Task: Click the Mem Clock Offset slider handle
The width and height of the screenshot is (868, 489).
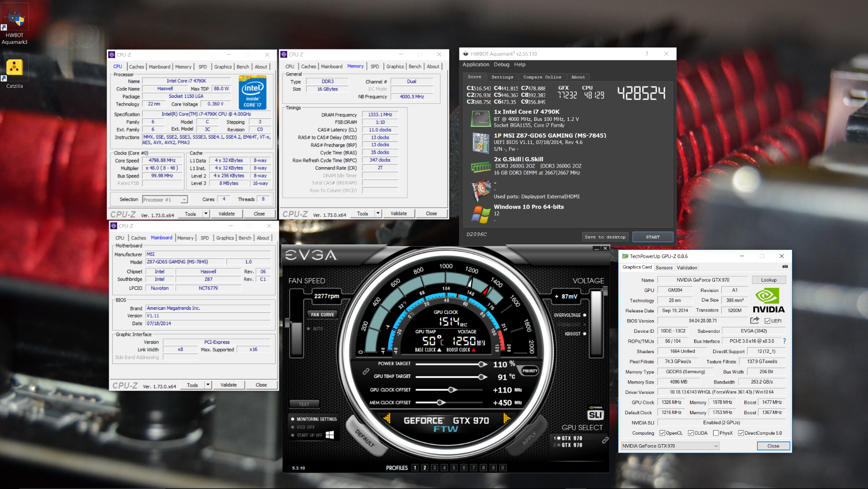Action: click(x=440, y=403)
